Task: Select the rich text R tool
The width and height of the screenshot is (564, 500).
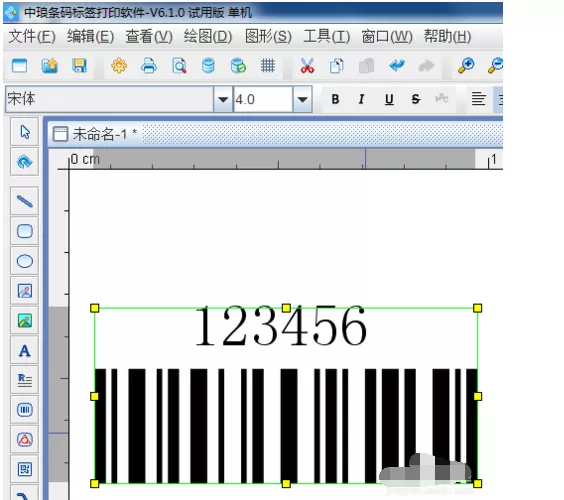Action: (x=24, y=380)
